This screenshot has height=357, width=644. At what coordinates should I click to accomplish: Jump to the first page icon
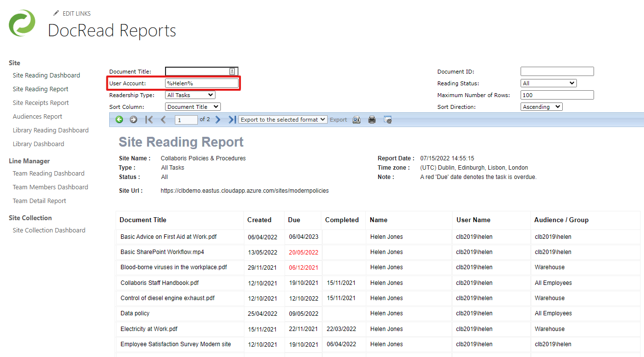149,119
